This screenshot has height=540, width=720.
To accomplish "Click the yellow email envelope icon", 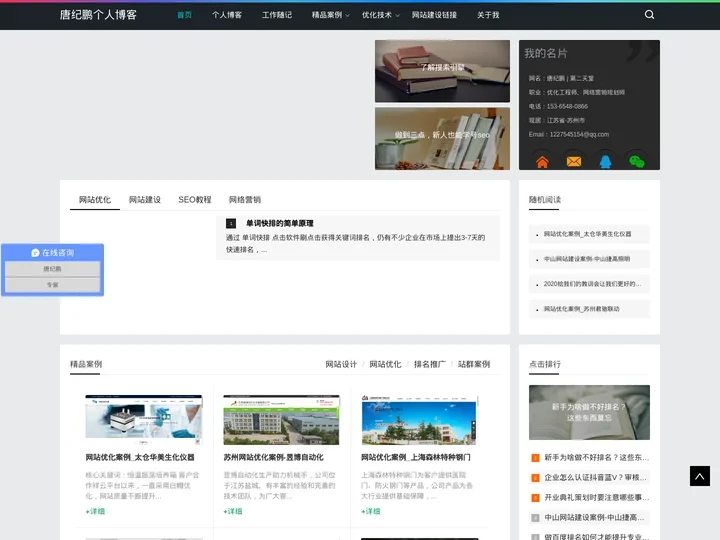I will click(x=574, y=162).
